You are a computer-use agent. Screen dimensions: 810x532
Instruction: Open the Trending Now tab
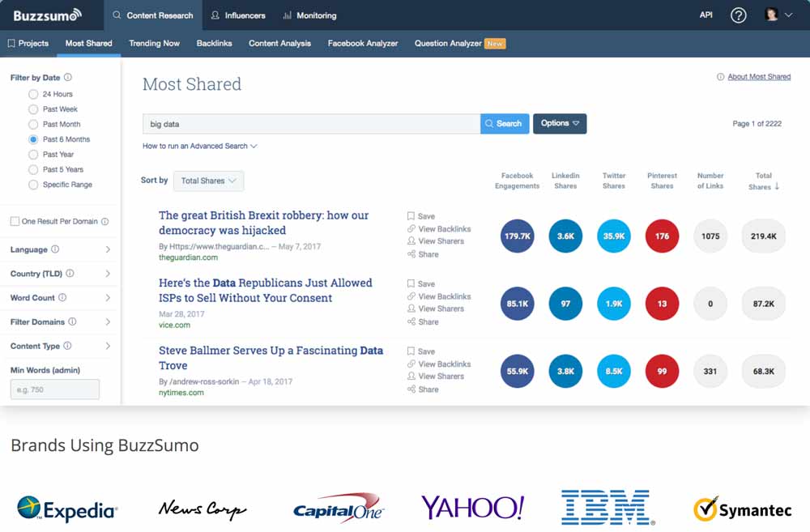pos(155,44)
